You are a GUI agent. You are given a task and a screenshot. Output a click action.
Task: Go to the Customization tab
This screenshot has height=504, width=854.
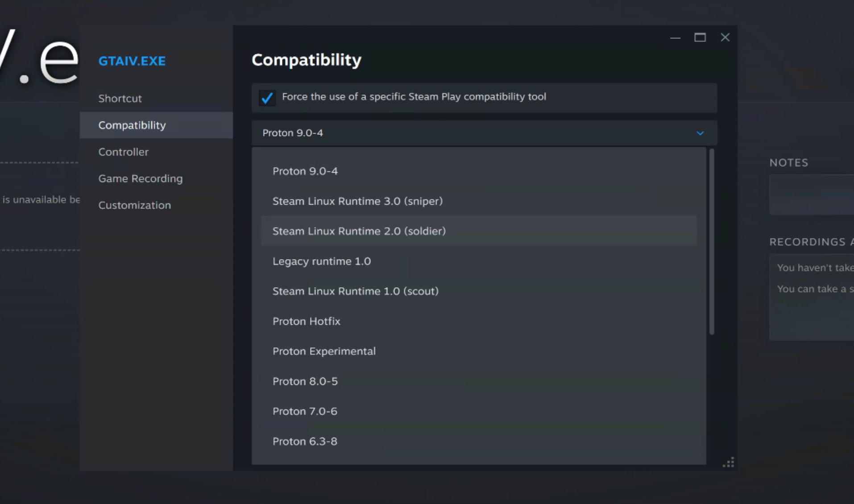(134, 205)
